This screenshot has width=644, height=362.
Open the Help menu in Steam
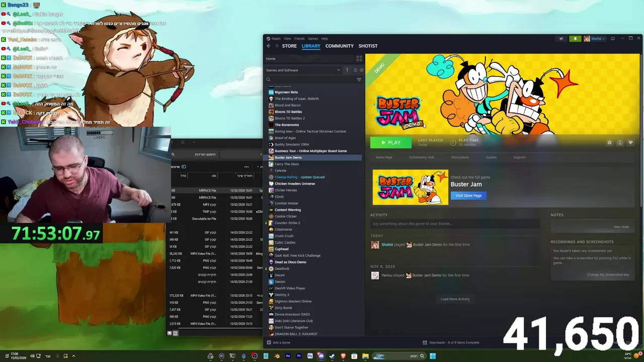pyautogui.click(x=325, y=39)
